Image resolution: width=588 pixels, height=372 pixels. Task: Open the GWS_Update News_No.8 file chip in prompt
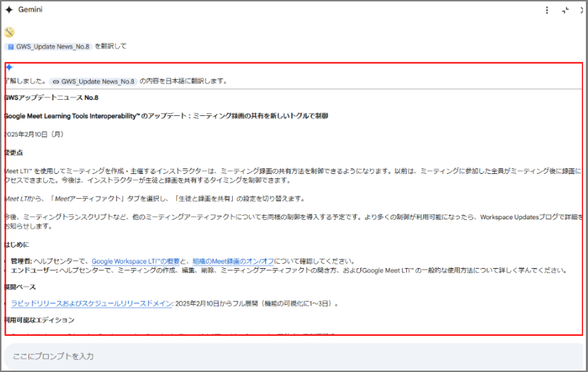[48, 47]
